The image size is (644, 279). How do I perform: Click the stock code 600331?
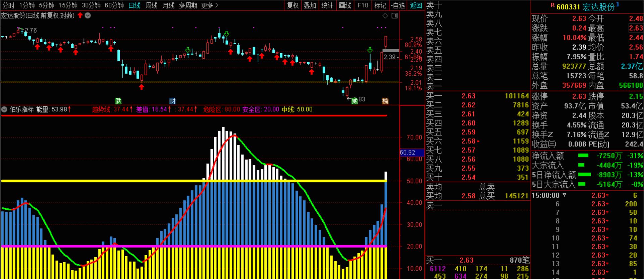point(568,7)
